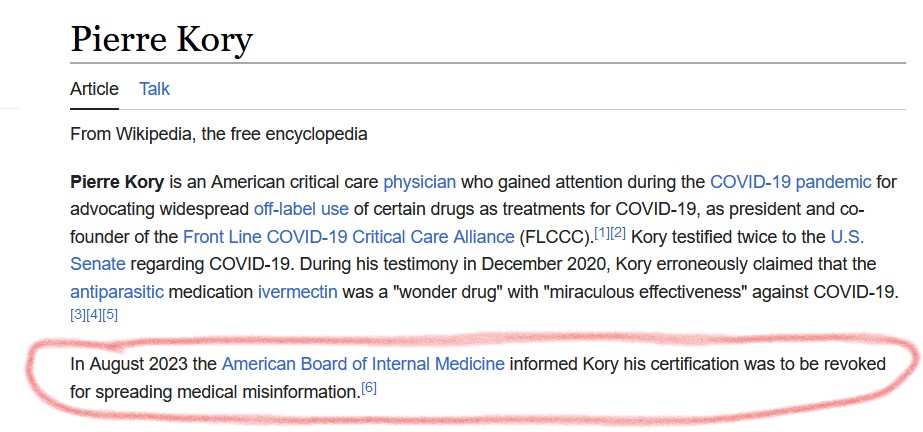Open the physician link
923x432 pixels.
tap(420, 182)
